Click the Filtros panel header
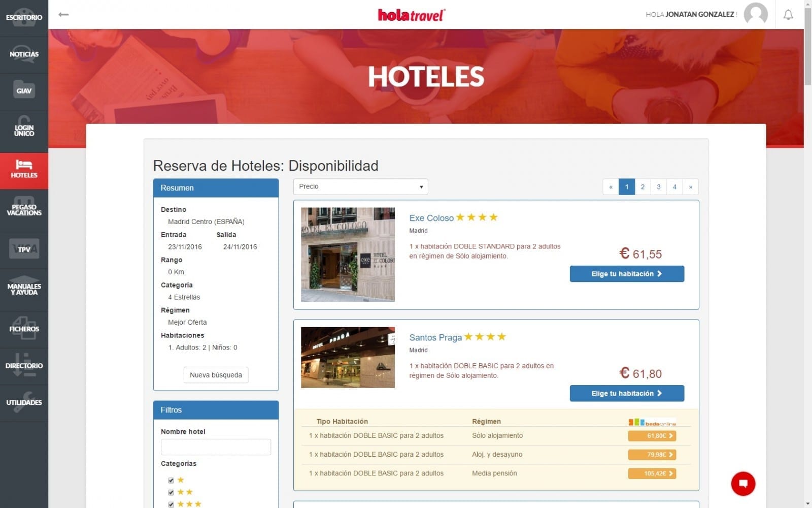The image size is (812, 508). point(216,410)
